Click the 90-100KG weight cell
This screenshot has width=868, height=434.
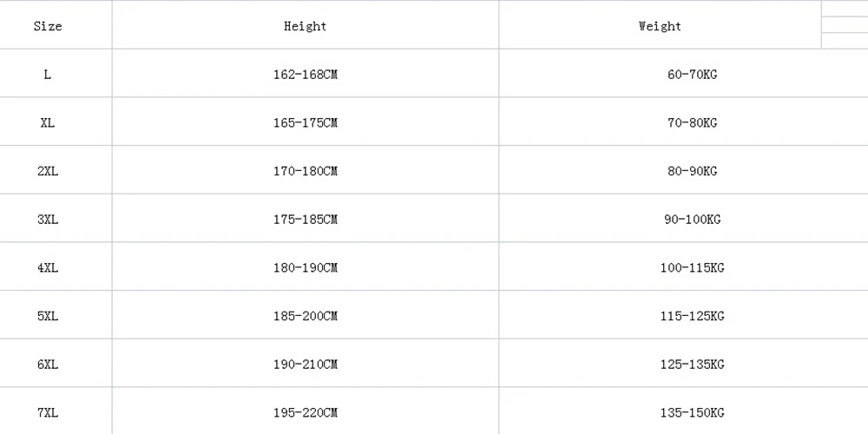pos(692,220)
